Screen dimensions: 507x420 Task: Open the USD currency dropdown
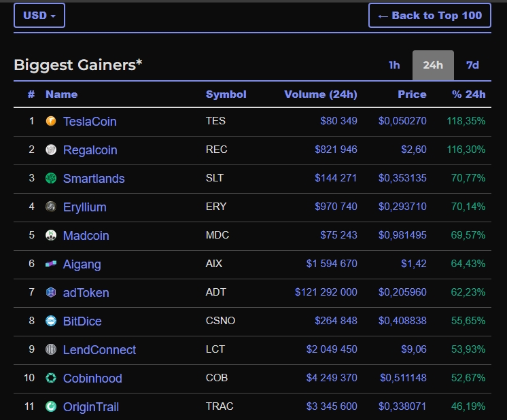39,15
